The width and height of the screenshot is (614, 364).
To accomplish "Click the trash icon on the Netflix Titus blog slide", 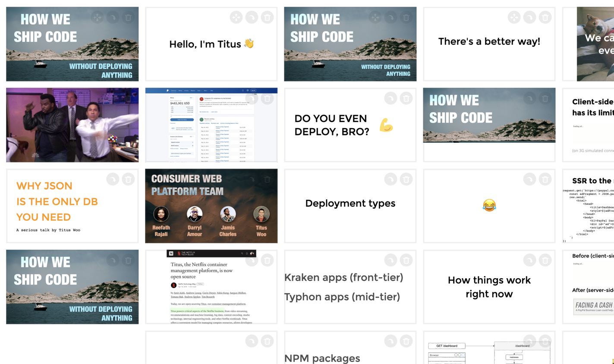I will coord(267,260).
